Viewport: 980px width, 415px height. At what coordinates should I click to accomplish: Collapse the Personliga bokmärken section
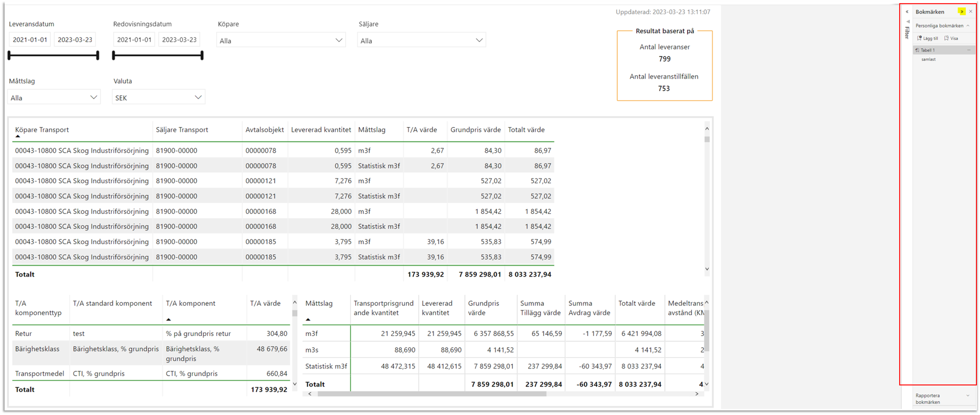[968, 26]
